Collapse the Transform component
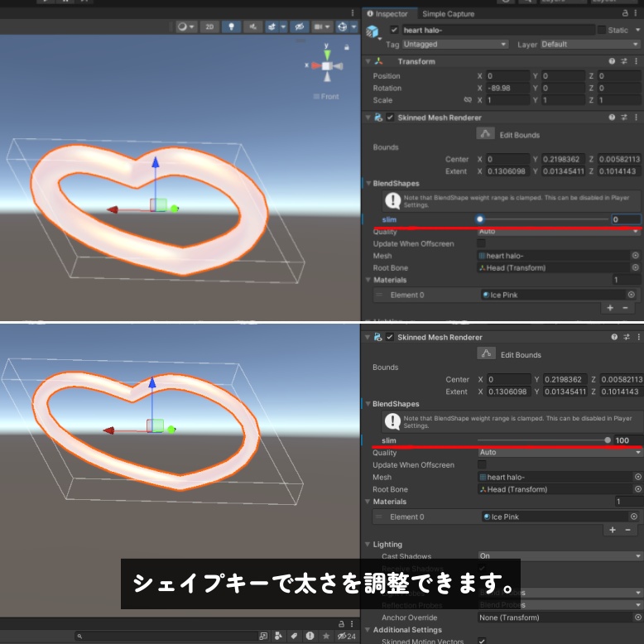 [368, 61]
